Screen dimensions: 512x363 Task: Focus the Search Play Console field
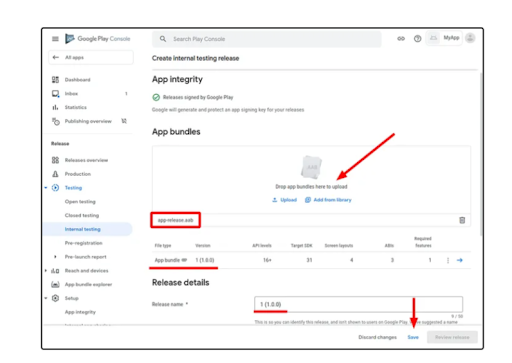[267, 39]
